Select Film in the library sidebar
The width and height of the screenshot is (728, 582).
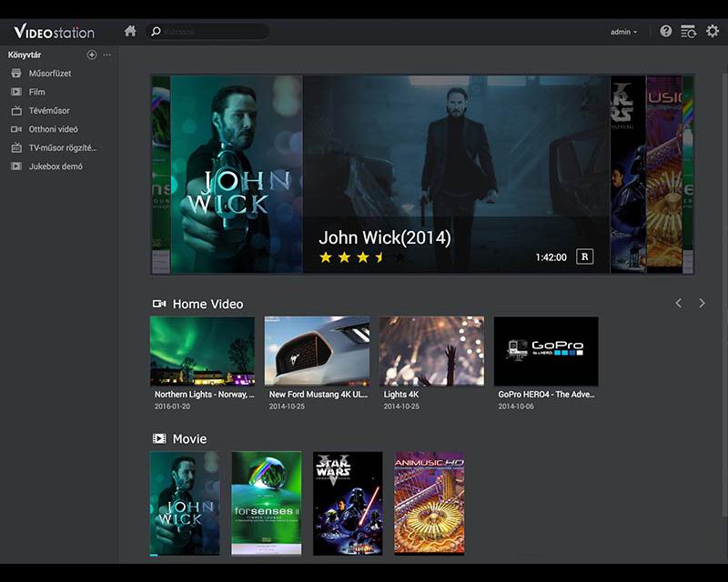pos(36,92)
